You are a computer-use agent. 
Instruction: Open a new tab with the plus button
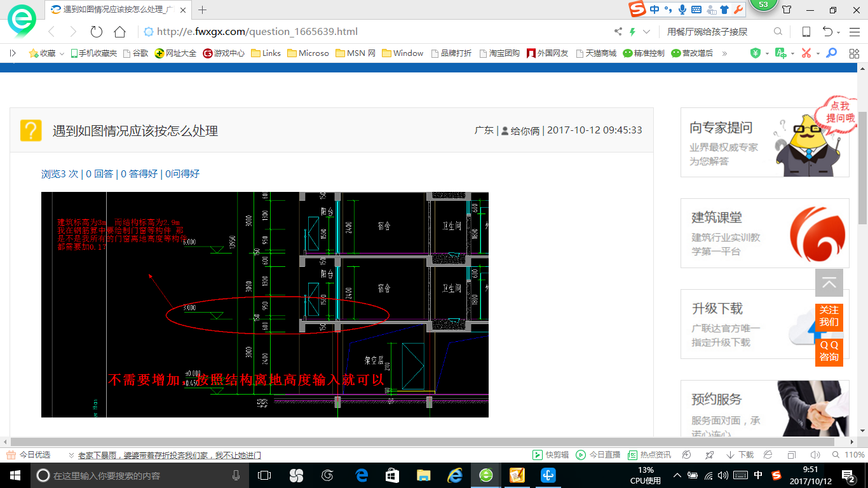click(x=203, y=10)
